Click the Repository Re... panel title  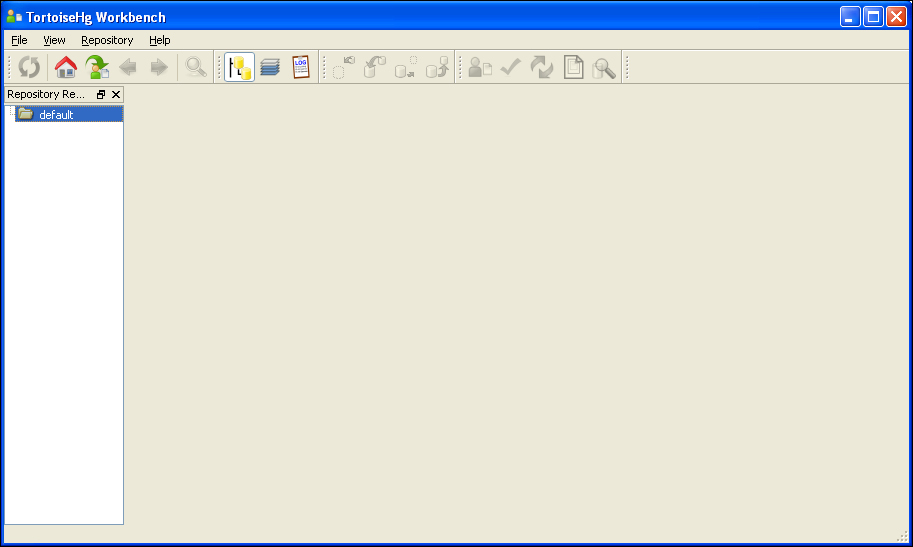[x=45, y=94]
